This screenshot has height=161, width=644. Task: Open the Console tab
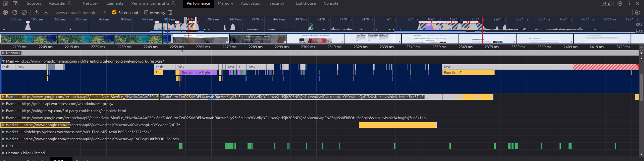tap(331, 3)
